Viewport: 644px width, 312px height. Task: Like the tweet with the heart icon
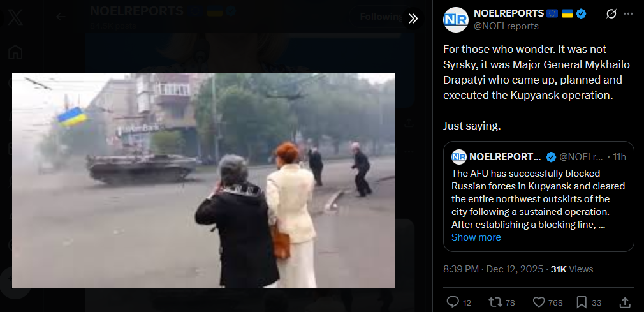click(x=538, y=302)
